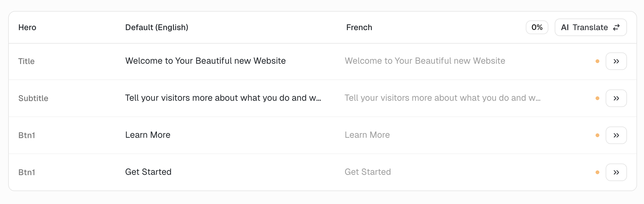Image resolution: width=644 pixels, height=204 pixels.
Task: Select the Subtitle key label
Action: [x=33, y=98]
